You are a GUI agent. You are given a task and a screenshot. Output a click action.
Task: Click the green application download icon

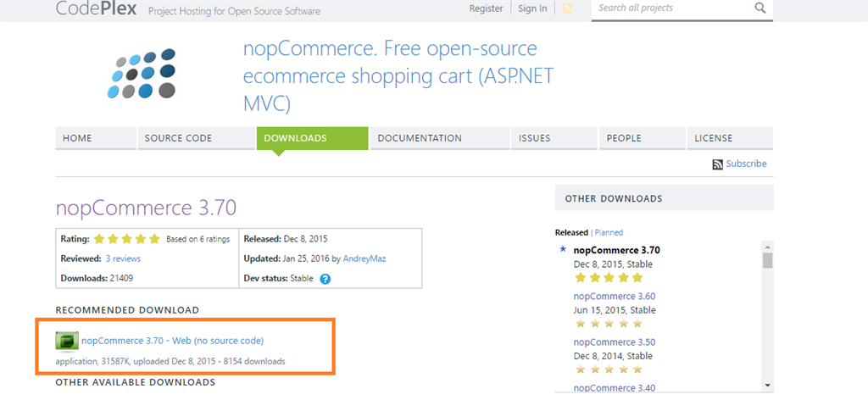click(x=67, y=341)
